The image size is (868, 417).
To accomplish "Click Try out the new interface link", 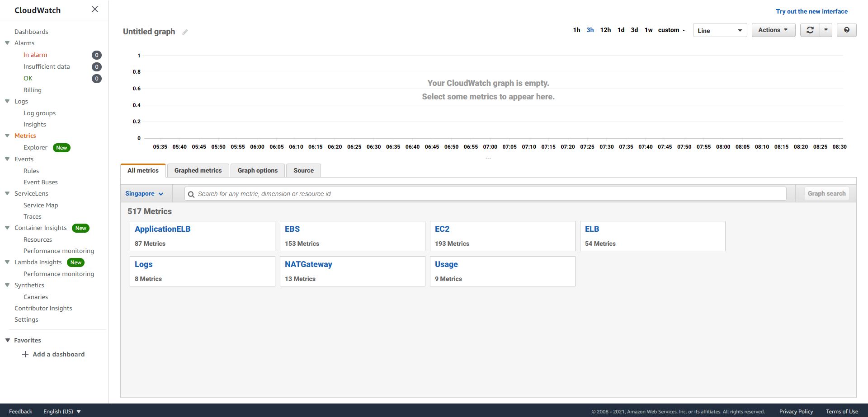I will 811,12.
